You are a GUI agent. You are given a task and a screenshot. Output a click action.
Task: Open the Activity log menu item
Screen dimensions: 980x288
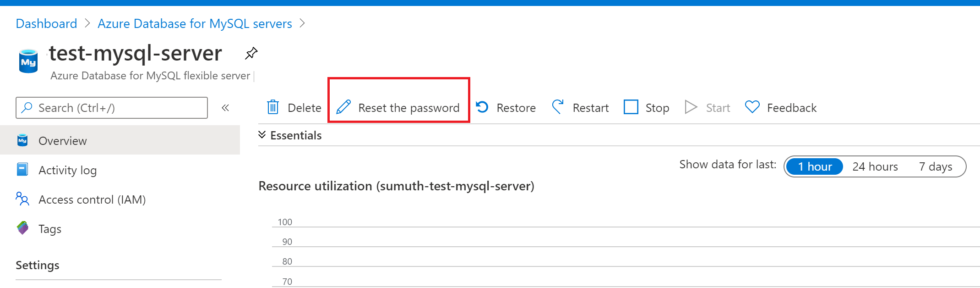67,170
